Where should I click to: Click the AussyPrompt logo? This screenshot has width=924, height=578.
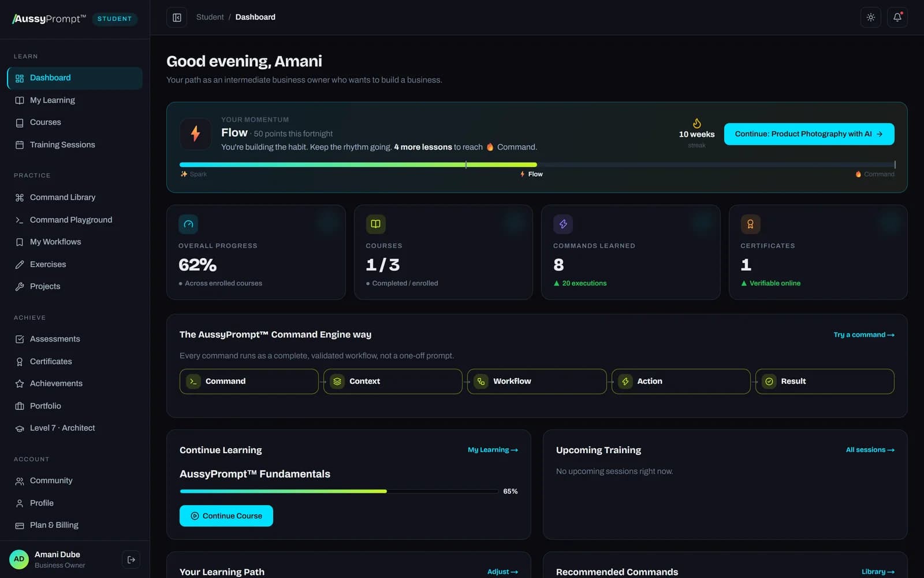click(x=49, y=19)
